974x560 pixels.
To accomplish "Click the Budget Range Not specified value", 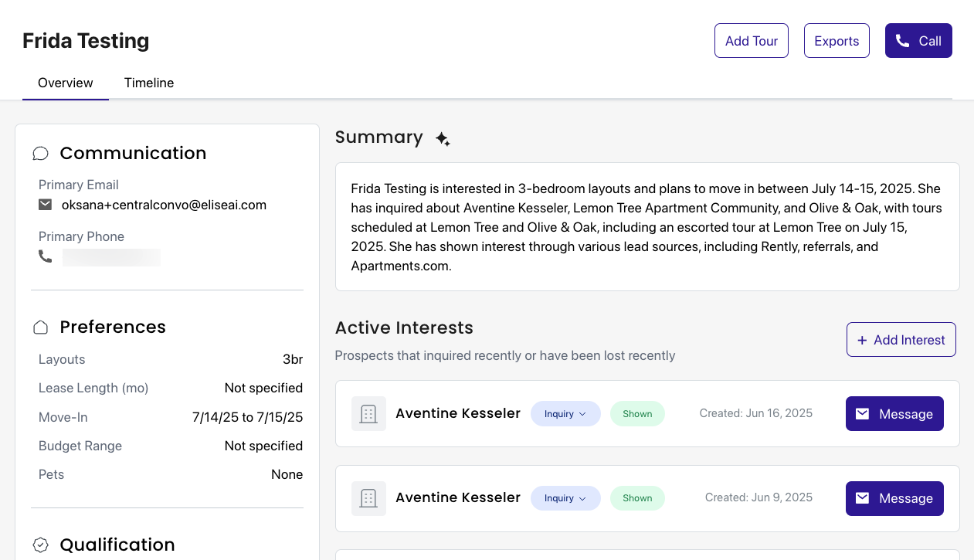I will [263, 446].
